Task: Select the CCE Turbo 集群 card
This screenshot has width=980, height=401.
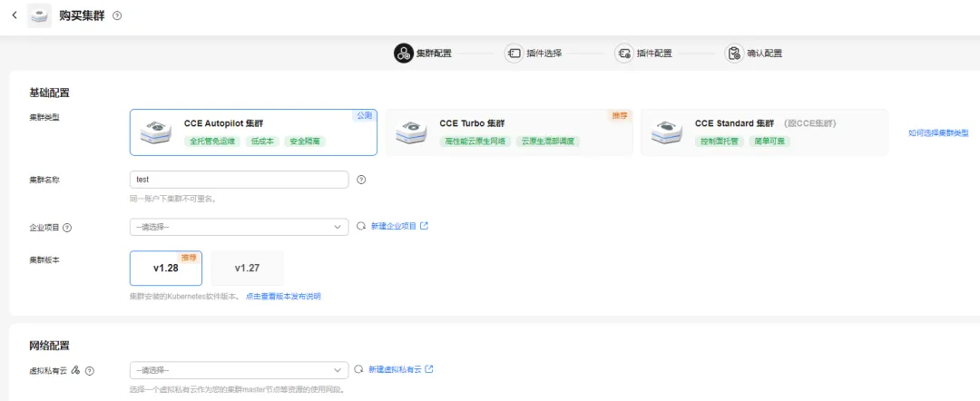Action: (x=509, y=132)
